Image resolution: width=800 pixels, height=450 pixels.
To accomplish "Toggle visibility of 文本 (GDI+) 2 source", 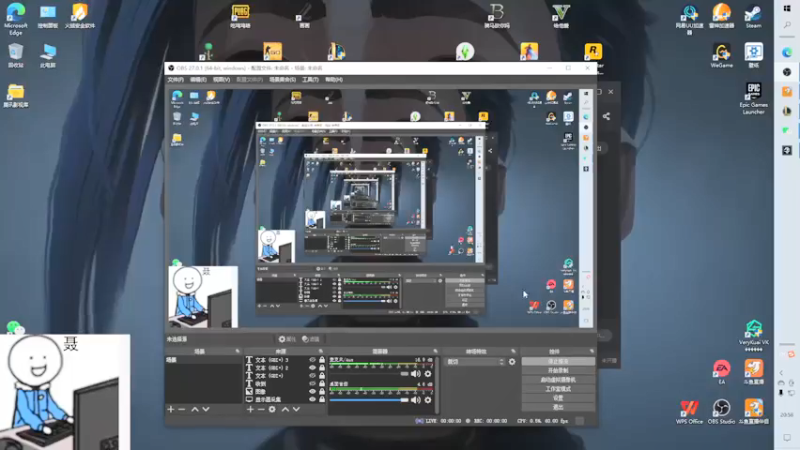I will pos(312,367).
